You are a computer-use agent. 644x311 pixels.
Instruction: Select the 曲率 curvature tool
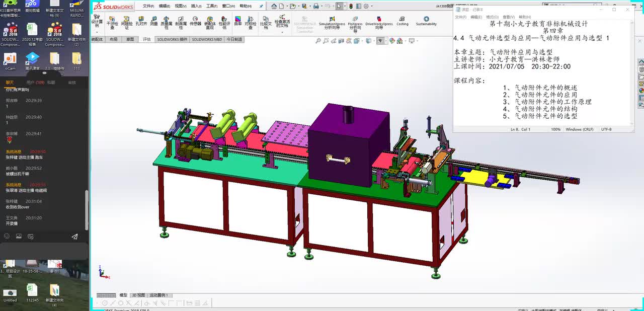[x=238, y=21]
